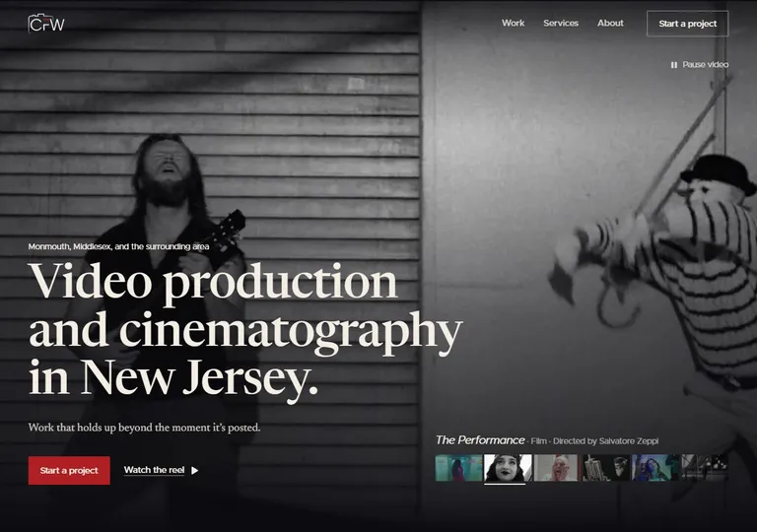
Task: Click the outlined Start a project header button
Action: (x=687, y=24)
